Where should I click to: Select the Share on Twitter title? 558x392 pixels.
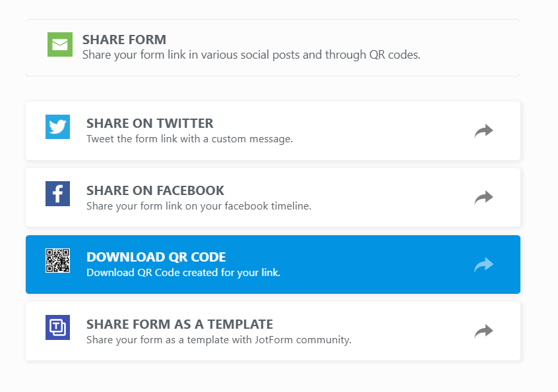150,123
